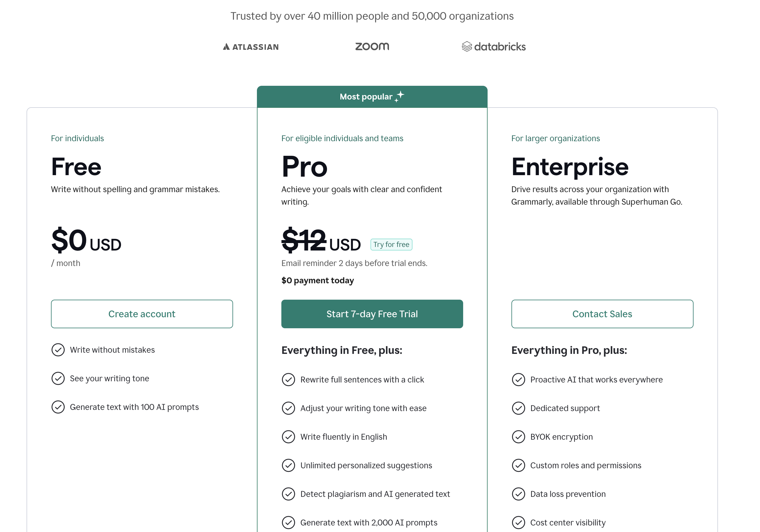Click the Databricks logo
The height and width of the screenshot is (532, 760).
click(494, 47)
